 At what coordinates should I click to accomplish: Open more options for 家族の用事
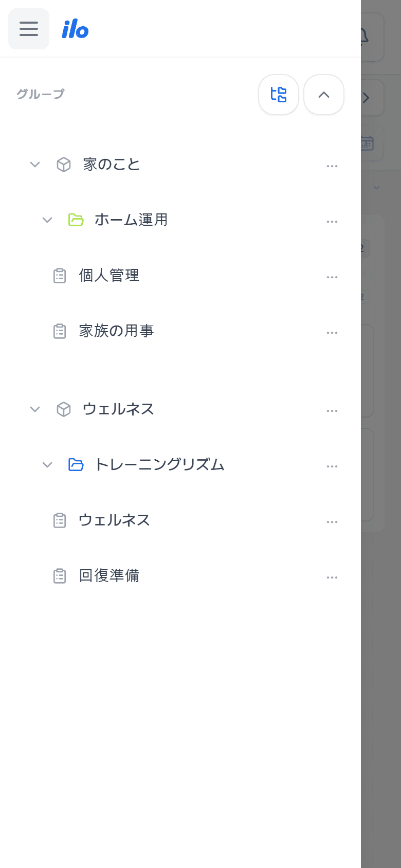pos(332,333)
